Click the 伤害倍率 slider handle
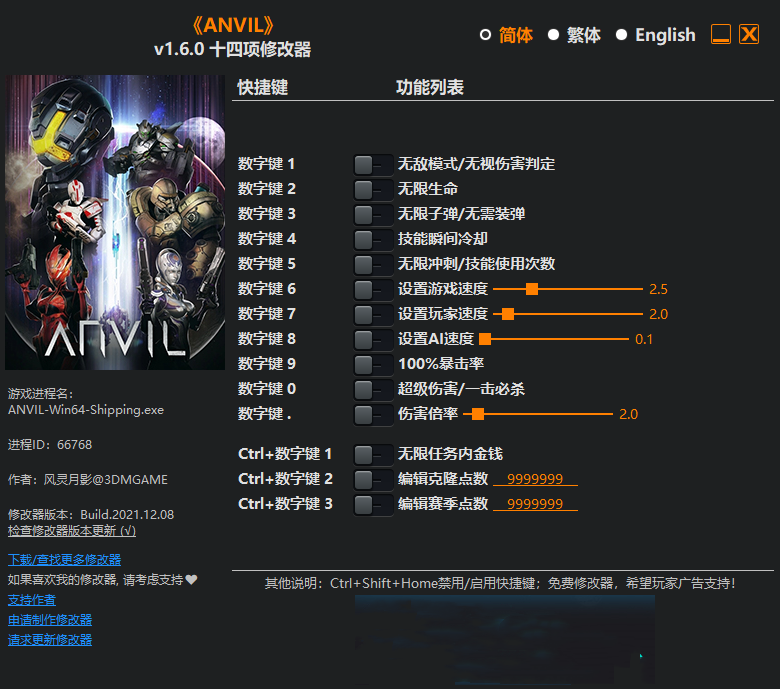 tap(478, 414)
